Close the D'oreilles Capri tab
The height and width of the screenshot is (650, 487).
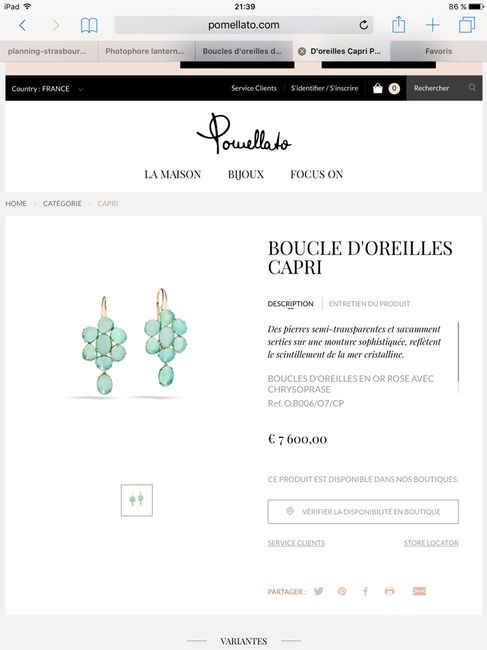302,51
